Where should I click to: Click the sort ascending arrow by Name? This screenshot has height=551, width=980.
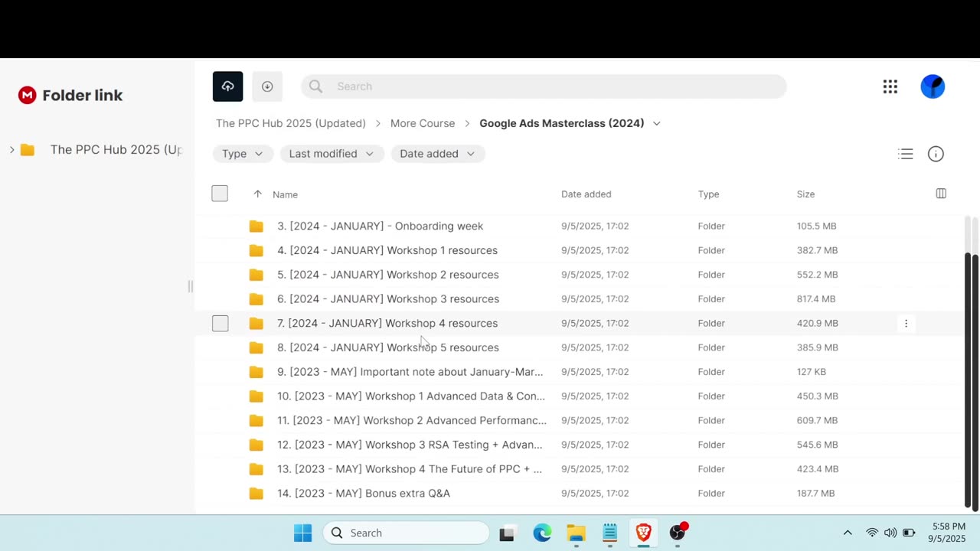click(257, 194)
